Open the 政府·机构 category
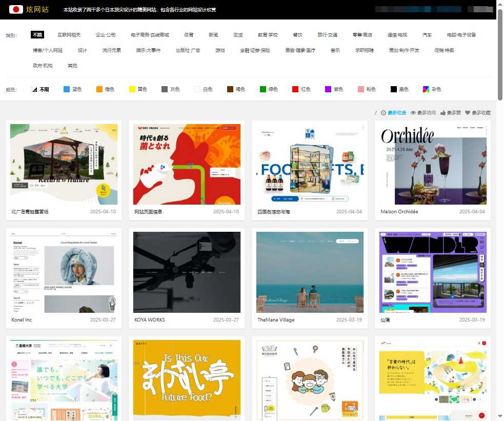Screen dimensions: 504x421 (x=43, y=66)
